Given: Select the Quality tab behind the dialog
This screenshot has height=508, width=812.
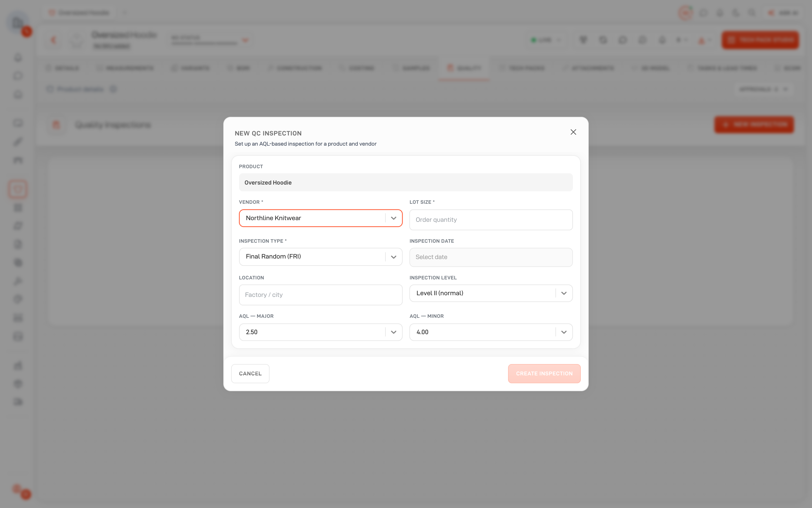Looking at the screenshot, I should (x=464, y=68).
